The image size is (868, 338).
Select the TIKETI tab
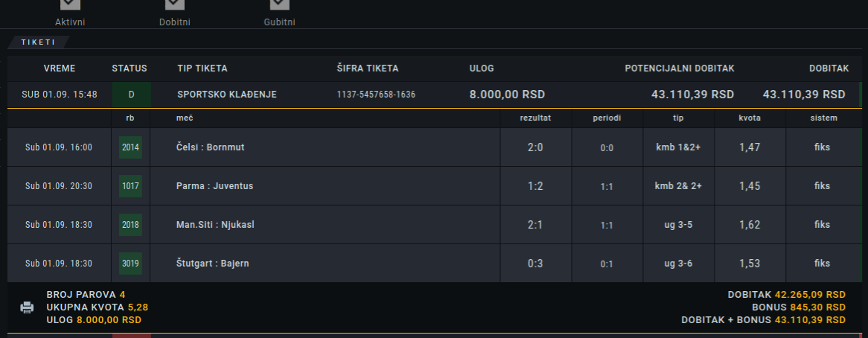pyautogui.click(x=38, y=42)
